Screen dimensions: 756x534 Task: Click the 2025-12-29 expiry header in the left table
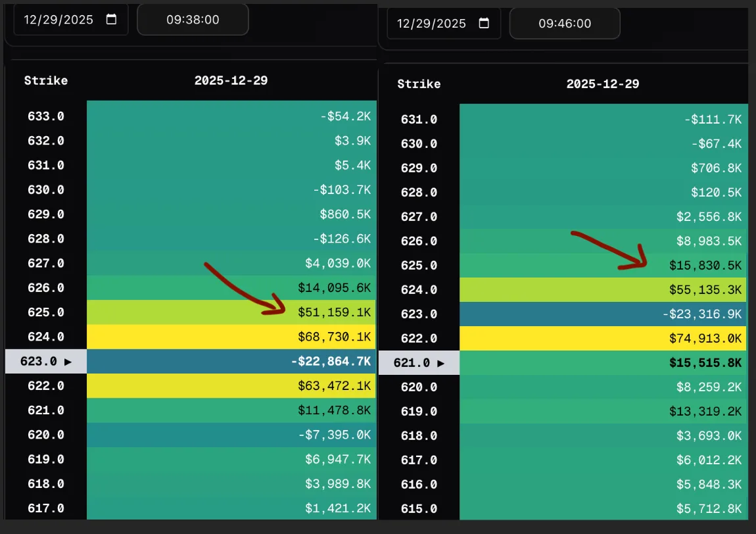click(x=231, y=80)
